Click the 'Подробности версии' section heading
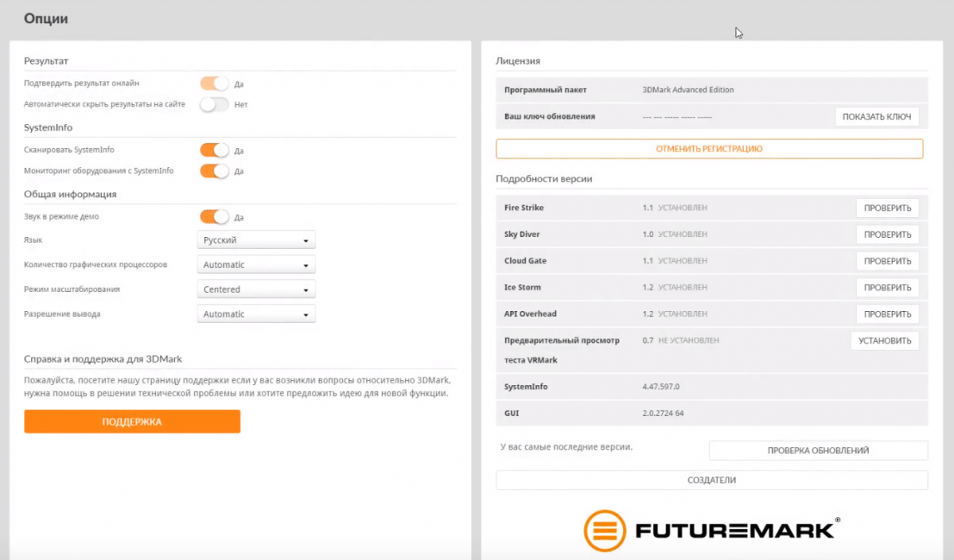This screenshot has width=954, height=560. 544,178
